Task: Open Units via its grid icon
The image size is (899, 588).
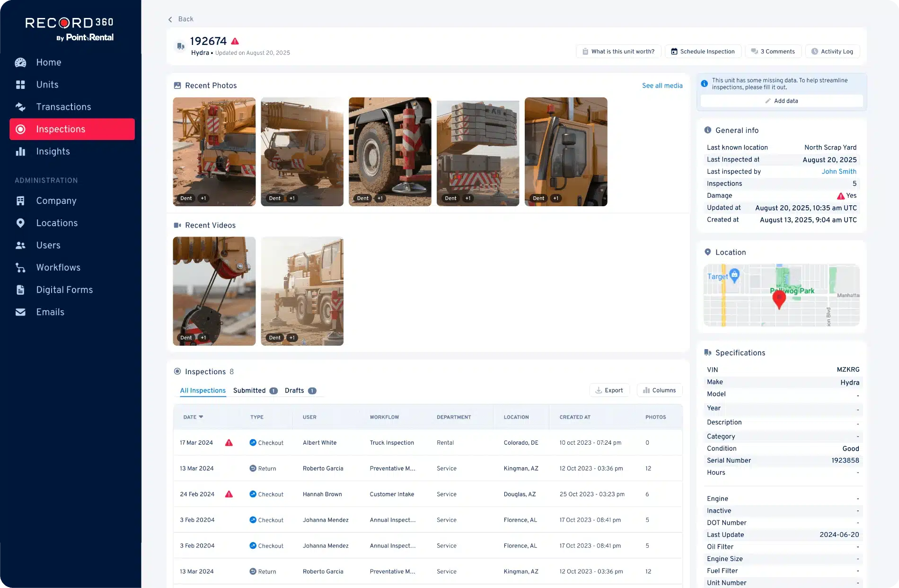Action: [20, 85]
